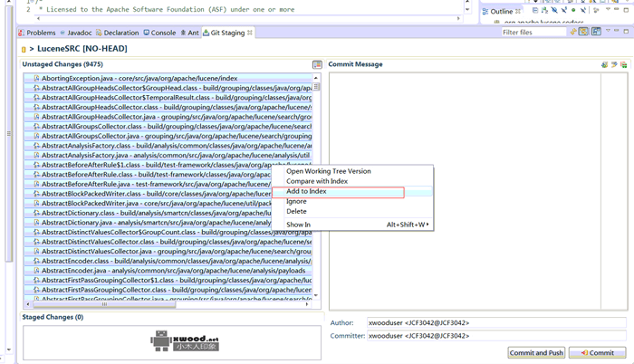Click the Outline focus on active task icon
The width and height of the screenshot is (634, 364).
596,10
